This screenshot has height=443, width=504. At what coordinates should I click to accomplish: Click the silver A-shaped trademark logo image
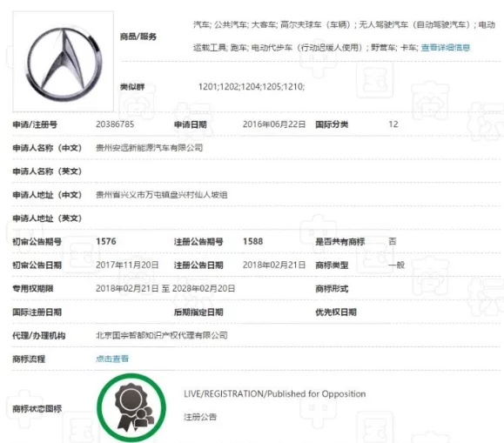pos(63,62)
